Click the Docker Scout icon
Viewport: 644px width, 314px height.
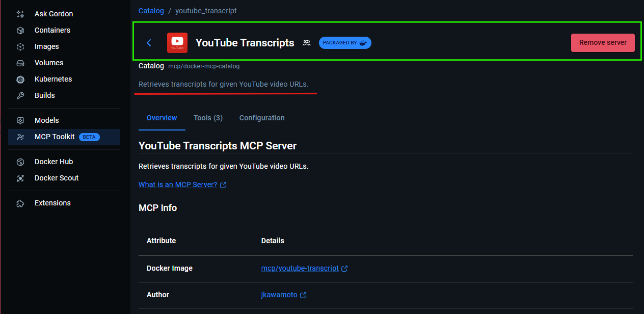click(x=20, y=178)
